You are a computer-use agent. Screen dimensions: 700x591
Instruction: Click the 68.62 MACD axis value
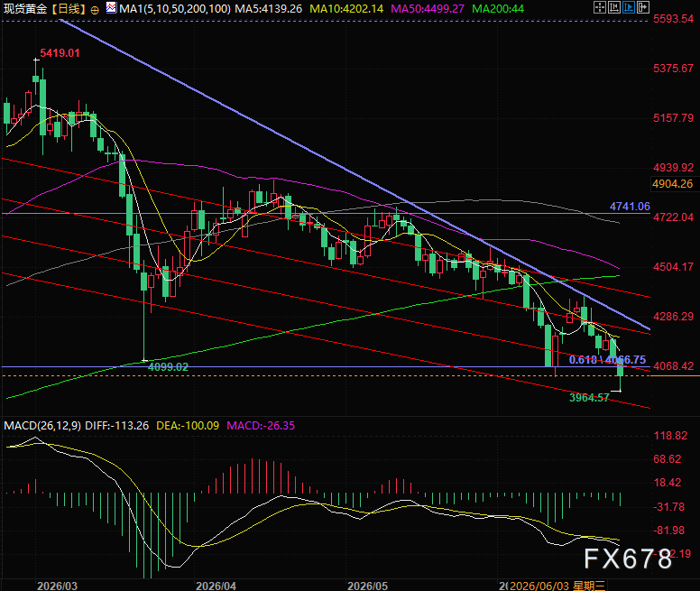click(668, 459)
